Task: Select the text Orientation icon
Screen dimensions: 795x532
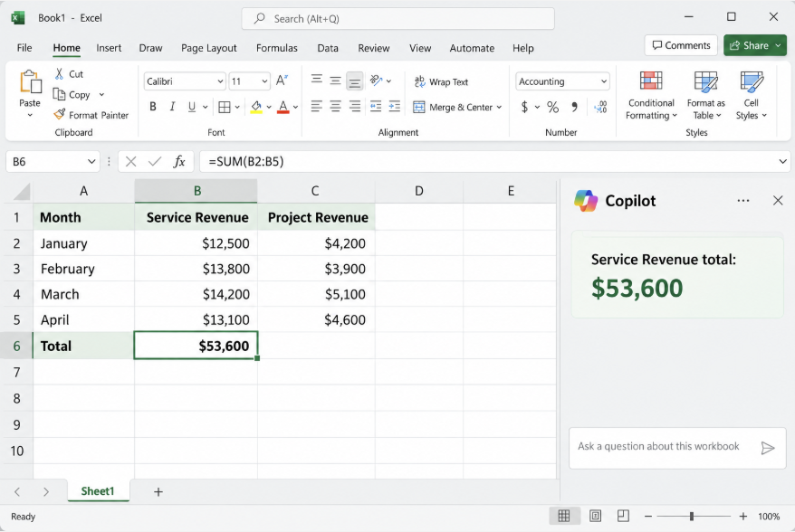Action: tap(376, 80)
